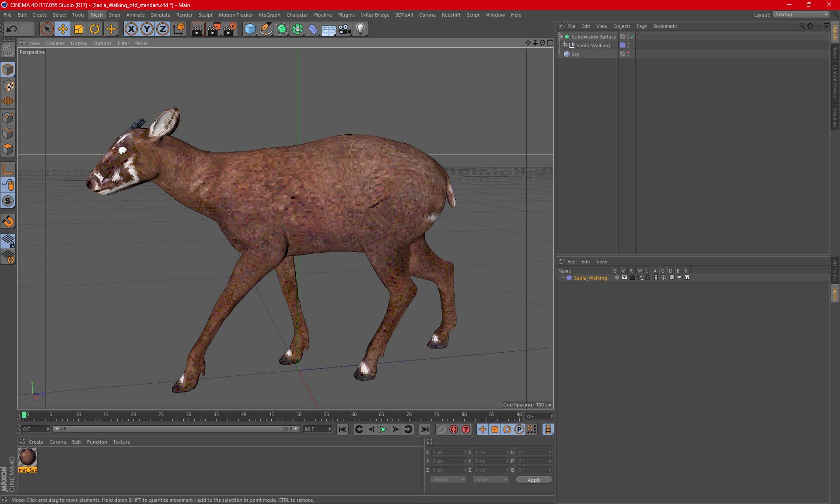Open the Scale mode dropdown
The image size is (840, 504).
click(491, 479)
